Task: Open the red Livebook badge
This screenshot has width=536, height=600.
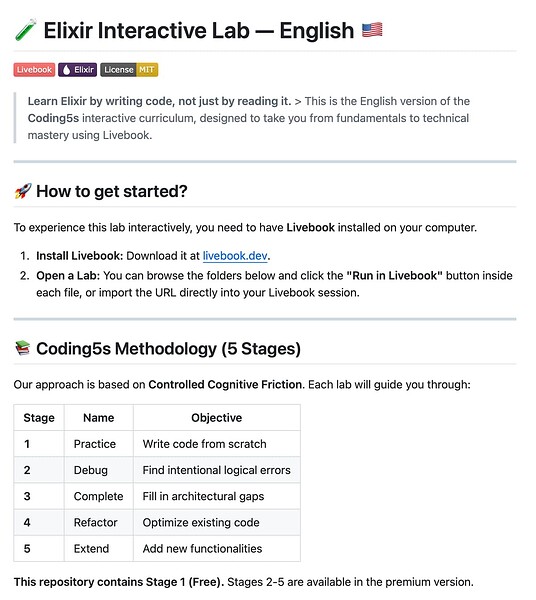Action: point(34,70)
